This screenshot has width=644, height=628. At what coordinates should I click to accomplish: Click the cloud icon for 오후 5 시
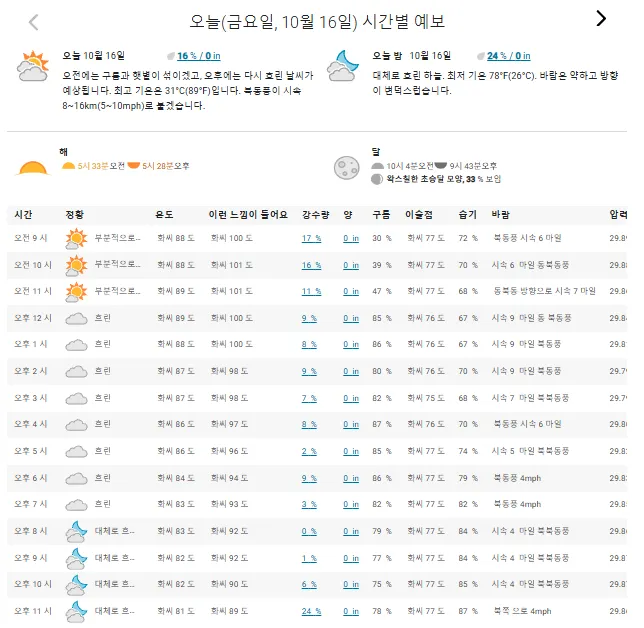pyautogui.click(x=76, y=451)
